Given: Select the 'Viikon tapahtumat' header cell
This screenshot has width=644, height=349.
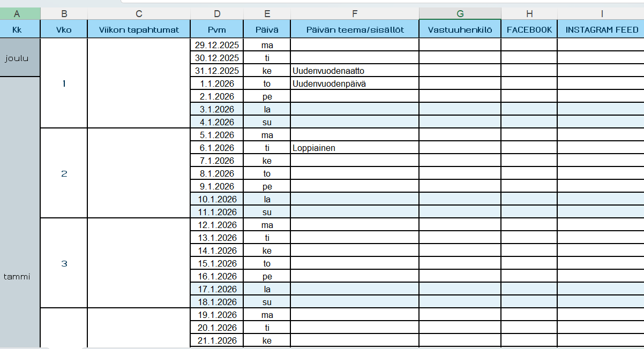Looking at the screenshot, I should coord(139,30).
